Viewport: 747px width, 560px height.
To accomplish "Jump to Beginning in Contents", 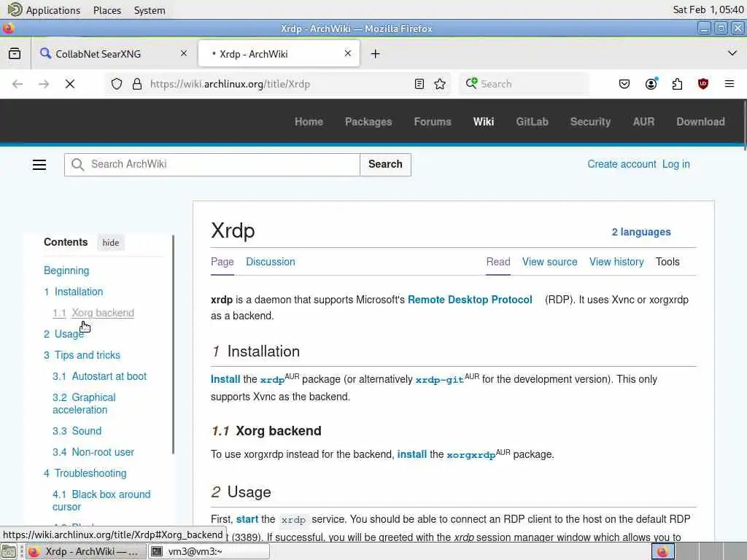I will pos(66,271).
